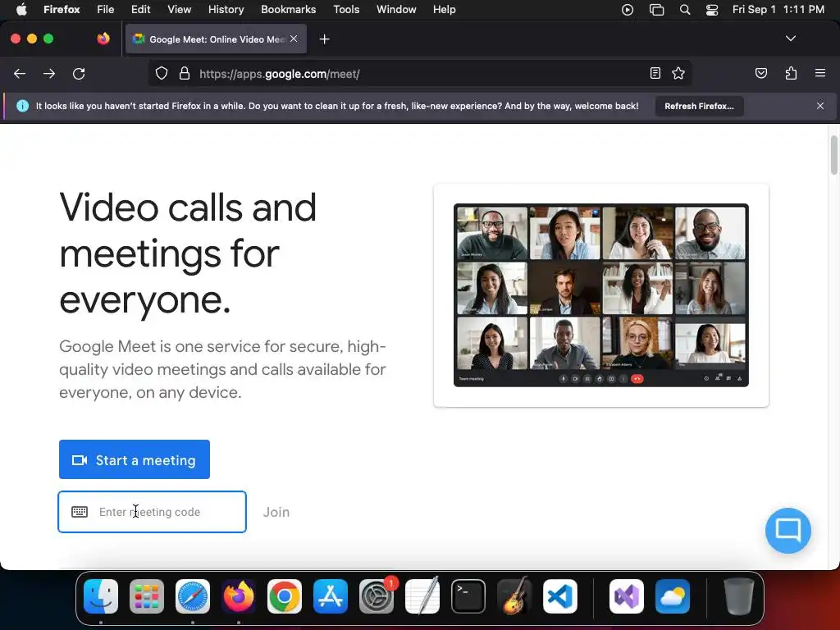Launch Terminal from the dock

(468, 596)
